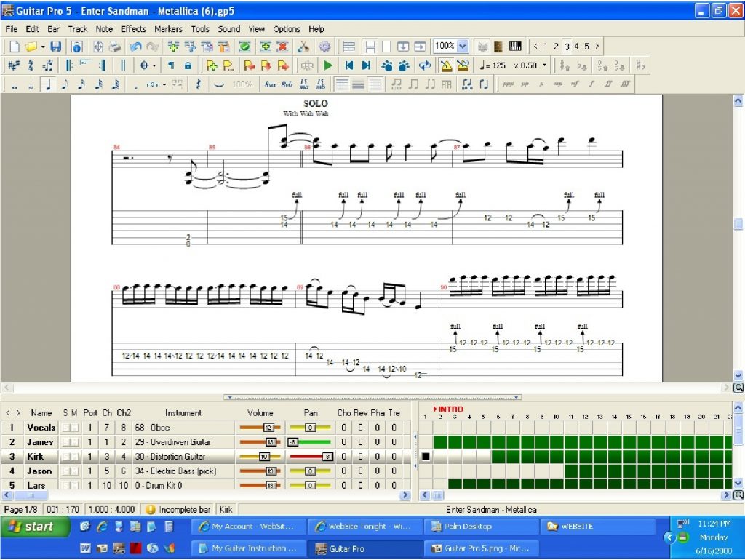Insert a marker with the flag plus icon
This screenshot has height=560, width=745.
pos(212,65)
